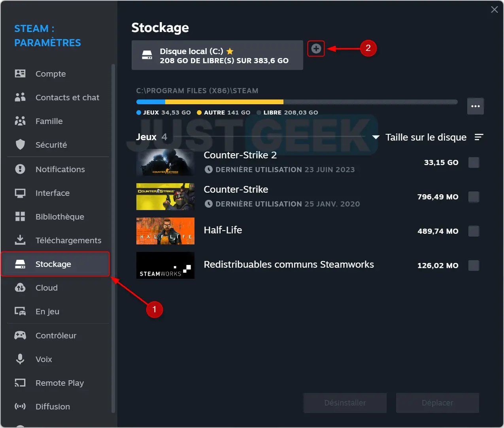Open Voix via the microphone icon
The height and width of the screenshot is (428, 504).
(x=20, y=359)
